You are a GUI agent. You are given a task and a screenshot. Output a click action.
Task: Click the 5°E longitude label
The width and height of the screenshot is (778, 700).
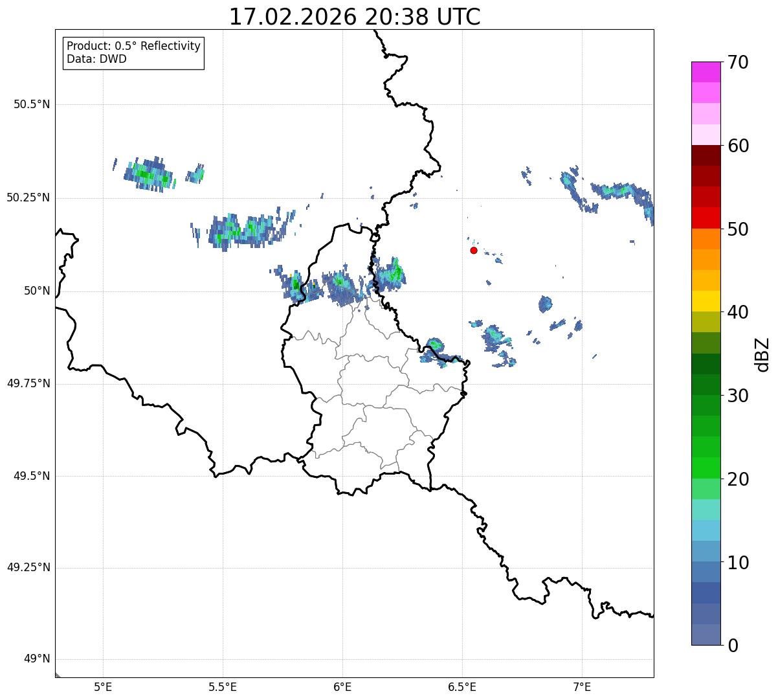103,686
